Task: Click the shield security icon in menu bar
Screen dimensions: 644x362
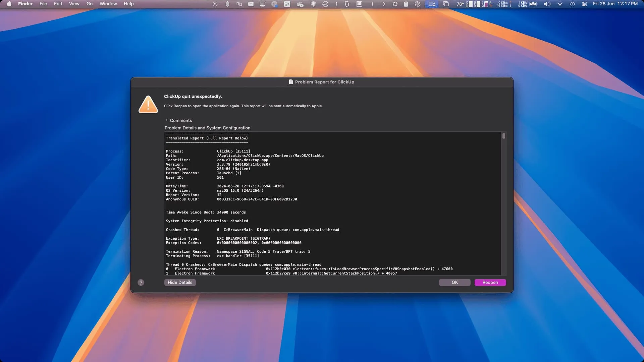Action: point(313,4)
